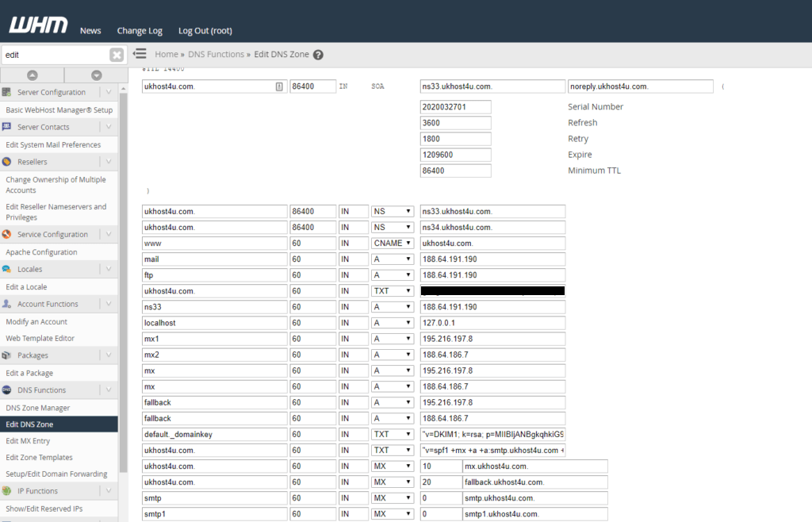Click Resellers category icon
Image resolution: width=812 pixels, height=522 pixels.
(x=6, y=162)
